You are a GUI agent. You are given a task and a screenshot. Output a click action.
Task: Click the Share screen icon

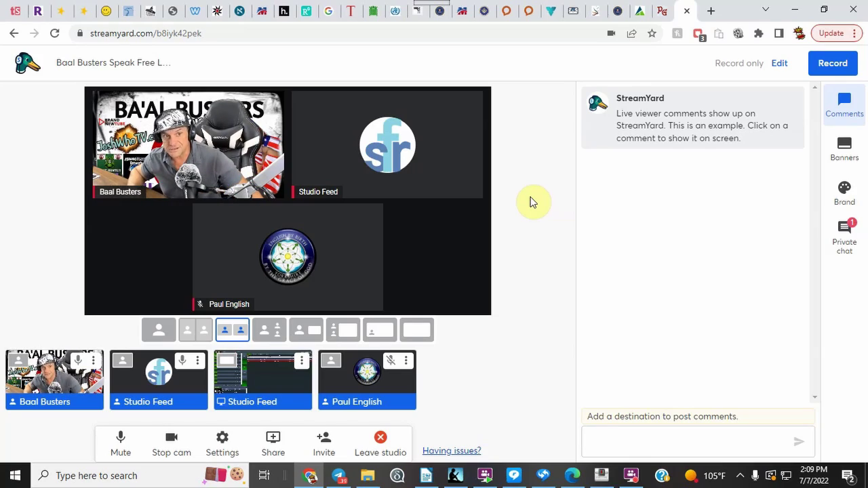tap(273, 443)
